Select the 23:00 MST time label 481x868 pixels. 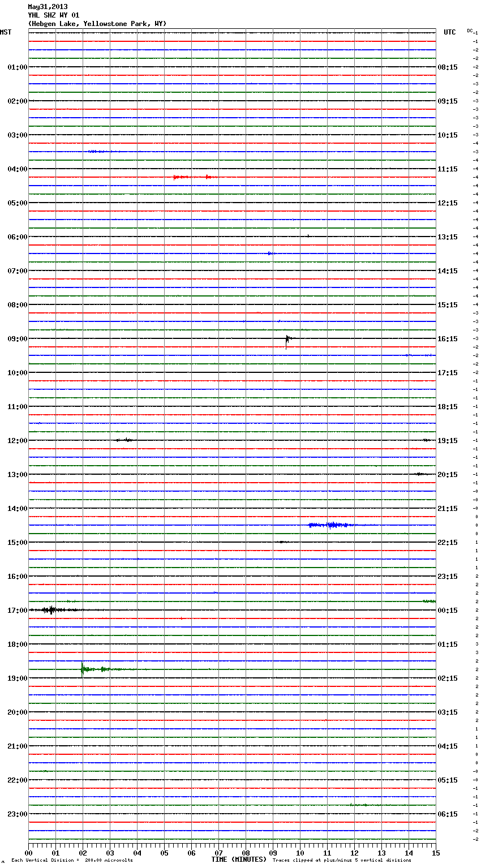(x=18, y=814)
